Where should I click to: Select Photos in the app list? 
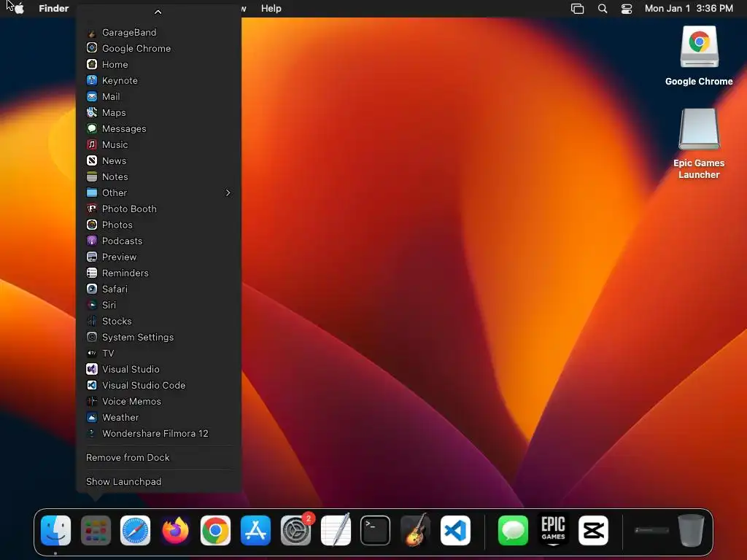pos(158,225)
